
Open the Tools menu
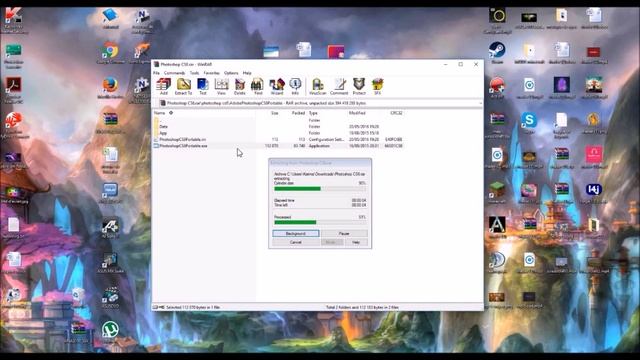194,73
